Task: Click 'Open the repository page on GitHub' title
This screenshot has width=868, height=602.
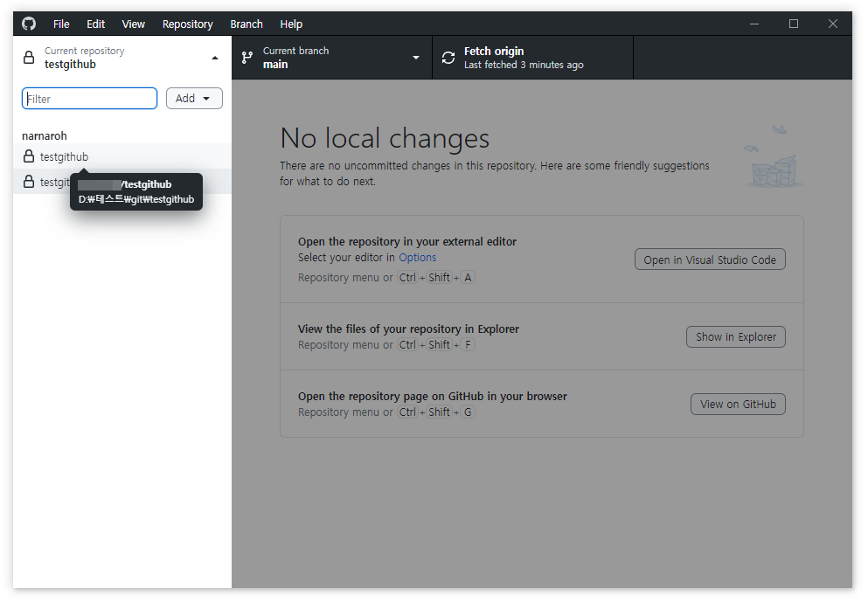Action: (x=433, y=397)
